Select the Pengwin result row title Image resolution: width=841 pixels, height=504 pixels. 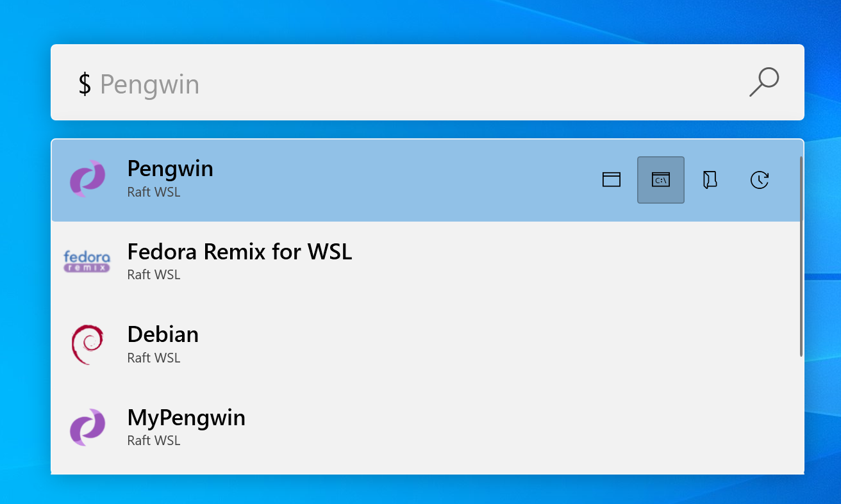[171, 169]
